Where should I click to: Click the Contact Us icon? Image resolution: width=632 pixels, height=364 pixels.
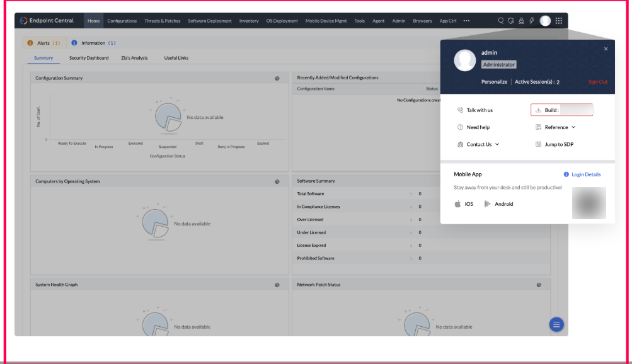(460, 144)
